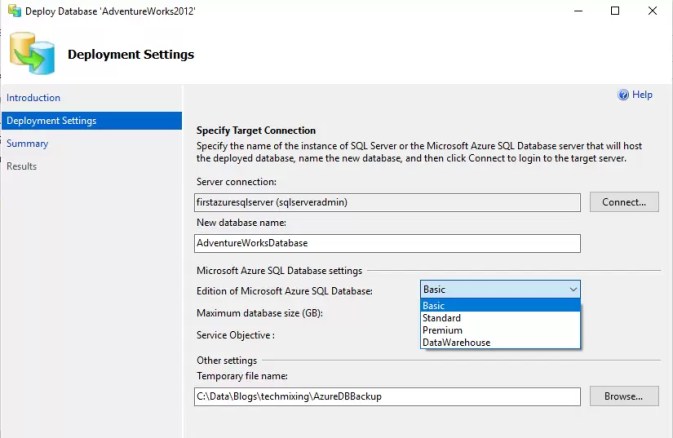Select the Results page in sidebar

pyautogui.click(x=22, y=166)
